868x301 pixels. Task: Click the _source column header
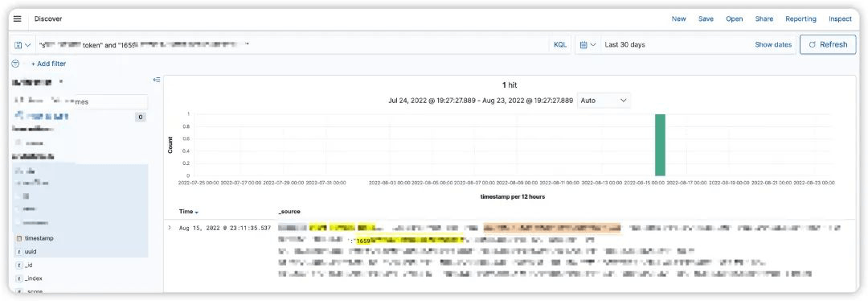click(289, 212)
